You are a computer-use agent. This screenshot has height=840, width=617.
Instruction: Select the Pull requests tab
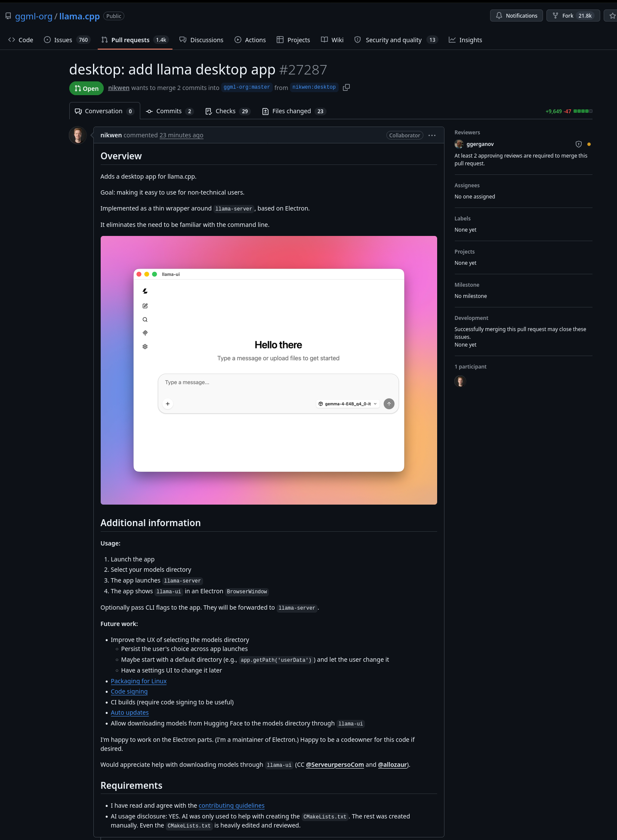[x=135, y=40]
